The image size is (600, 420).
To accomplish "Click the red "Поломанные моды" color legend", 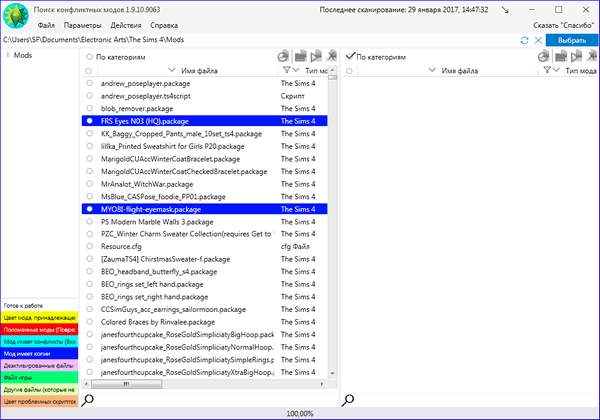I will click(x=39, y=328).
